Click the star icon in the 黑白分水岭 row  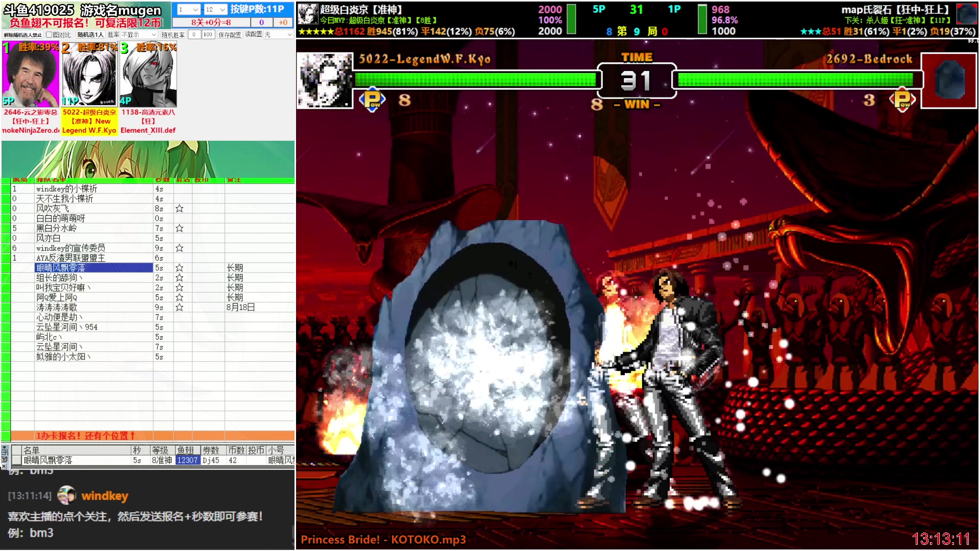pyautogui.click(x=179, y=229)
